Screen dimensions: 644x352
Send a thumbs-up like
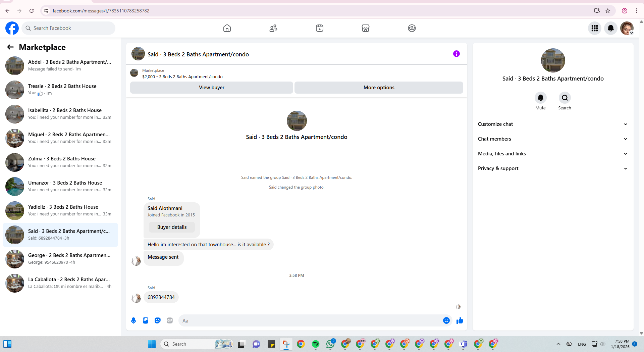[x=460, y=320]
